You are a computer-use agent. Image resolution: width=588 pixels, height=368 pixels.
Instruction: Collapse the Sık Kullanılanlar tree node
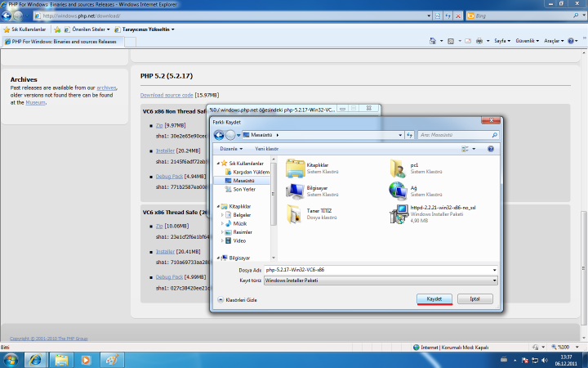pos(218,164)
